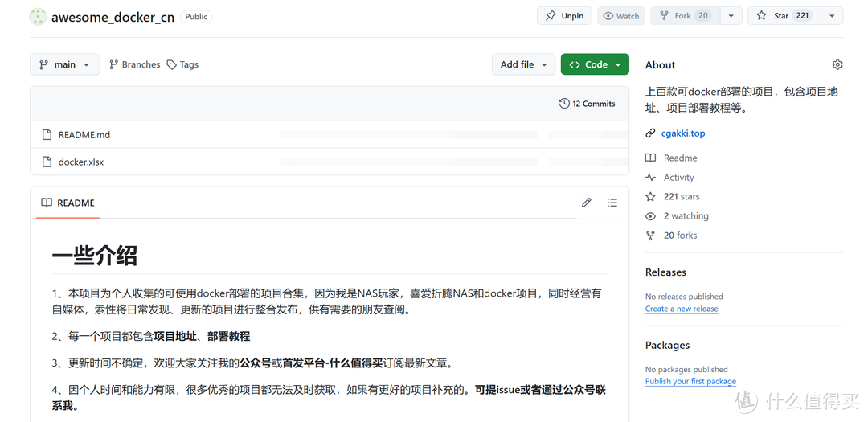868x422 pixels.
Task: Star the repository
Action: pos(784,16)
